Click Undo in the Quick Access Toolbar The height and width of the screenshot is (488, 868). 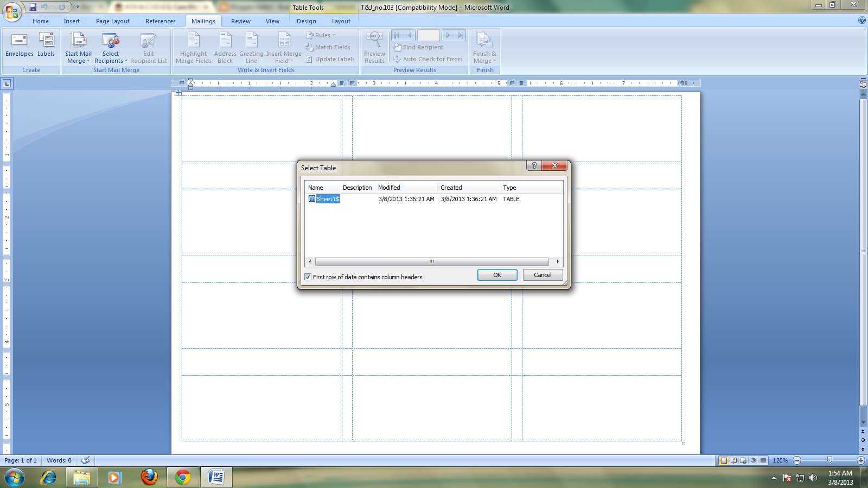click(44, 7)
